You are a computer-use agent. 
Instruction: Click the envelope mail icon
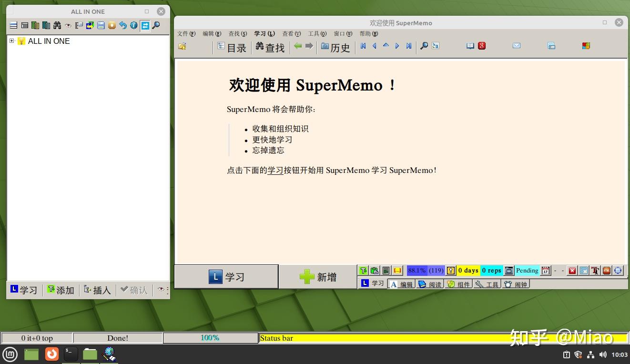[517, 46]
